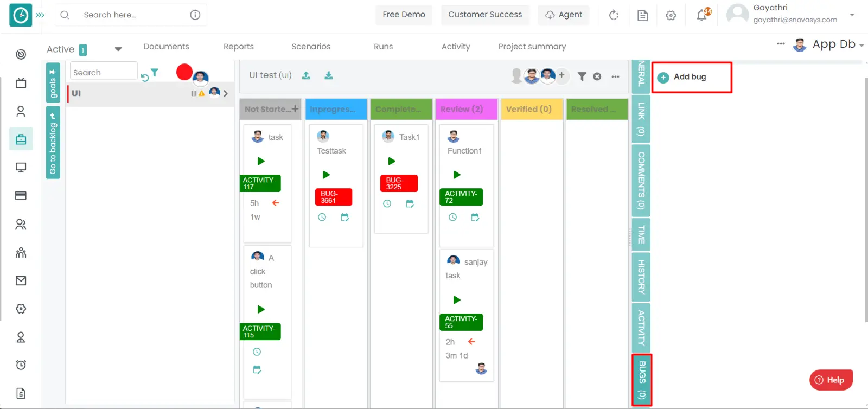Click the mail icon in left sidebar
Viewport: 868px width, 409px height.
click(21, 280)
